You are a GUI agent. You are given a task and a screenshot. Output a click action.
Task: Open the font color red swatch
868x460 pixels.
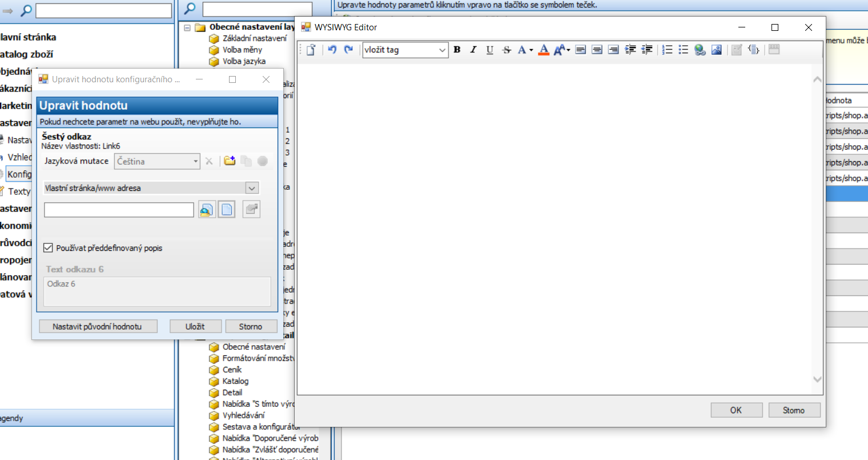tap(544, 50)
